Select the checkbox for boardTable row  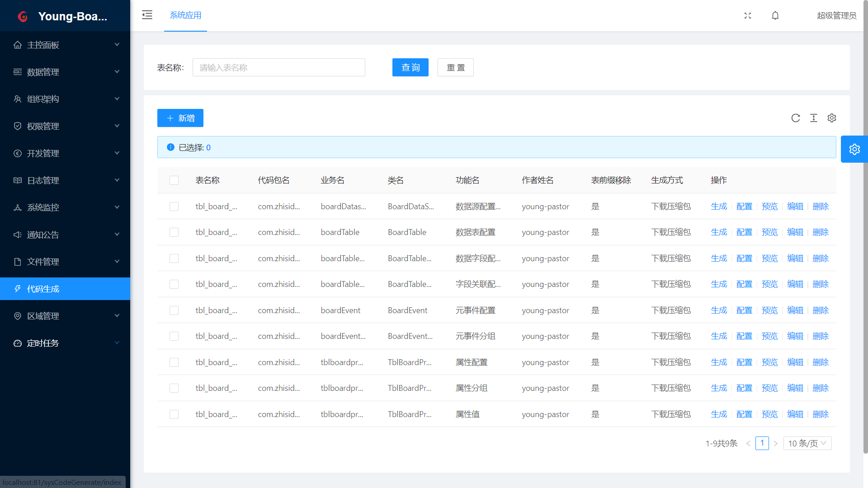pyautogui.click(x=174, y=232)
